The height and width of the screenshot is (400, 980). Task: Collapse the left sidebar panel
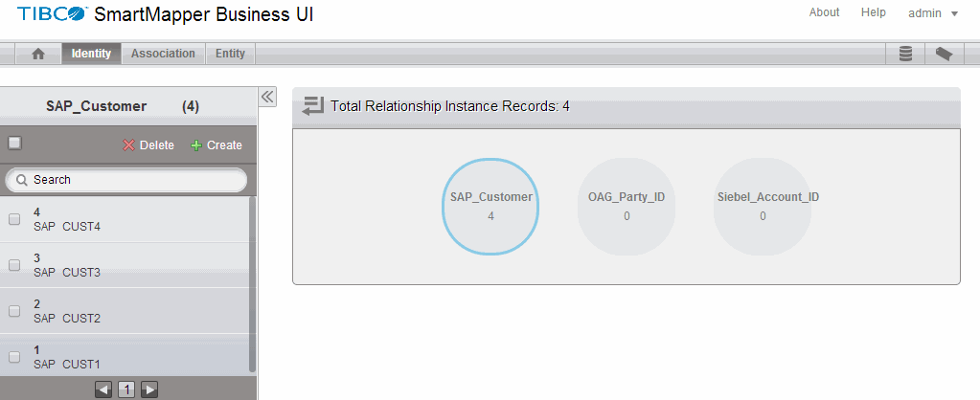(268, 97)
